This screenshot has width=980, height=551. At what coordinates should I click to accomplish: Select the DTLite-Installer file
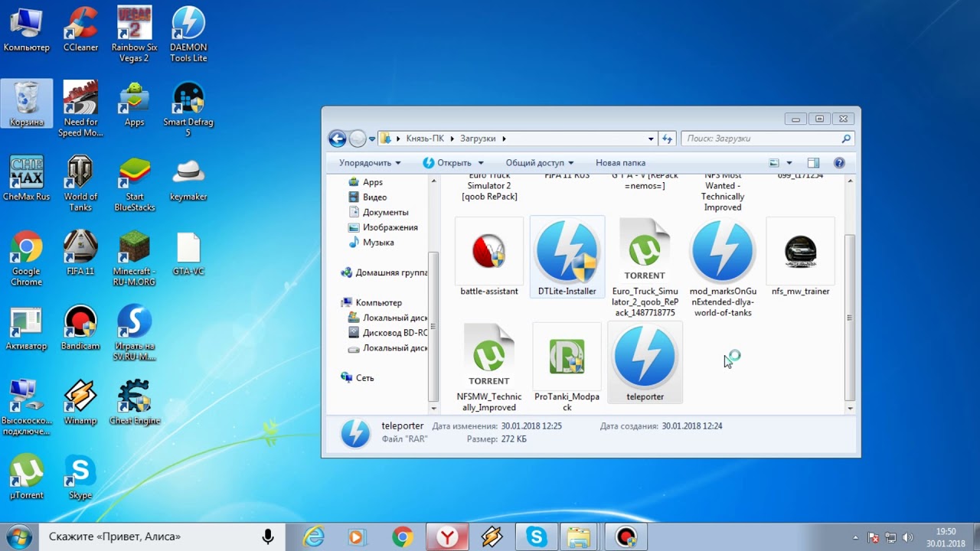click(x=567, y=257)
